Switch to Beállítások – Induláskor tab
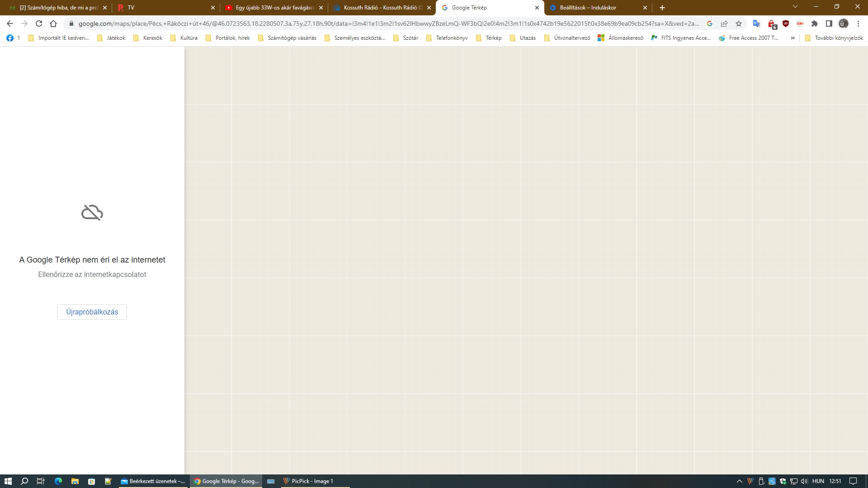This screenshot has width=868, height=488. click(x=588, y=8)
